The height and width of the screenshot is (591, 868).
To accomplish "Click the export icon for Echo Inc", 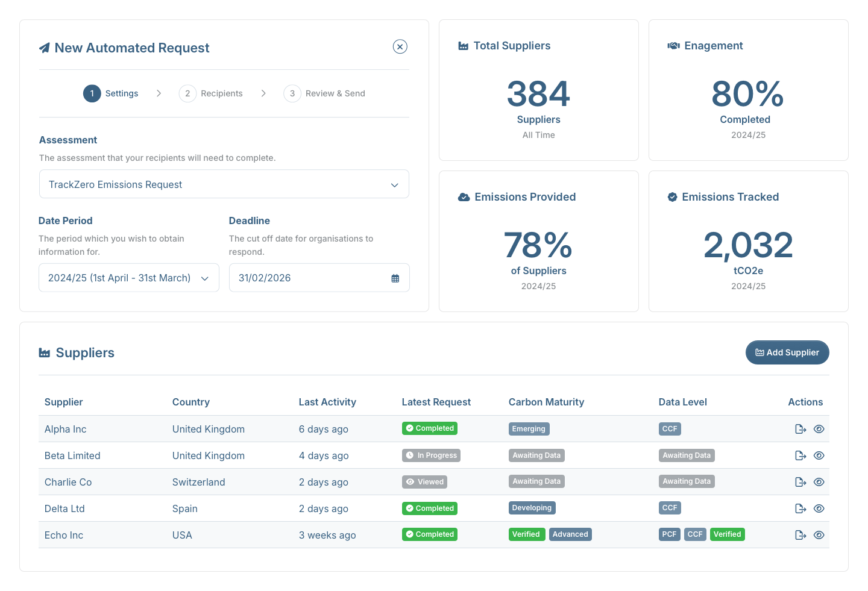I will click(x=800, y=535).
